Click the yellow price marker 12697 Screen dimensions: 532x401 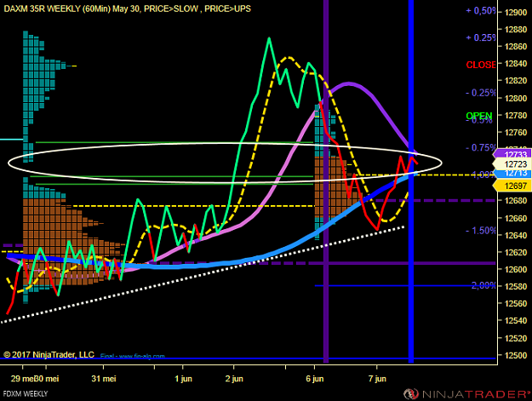pos(513,186)
